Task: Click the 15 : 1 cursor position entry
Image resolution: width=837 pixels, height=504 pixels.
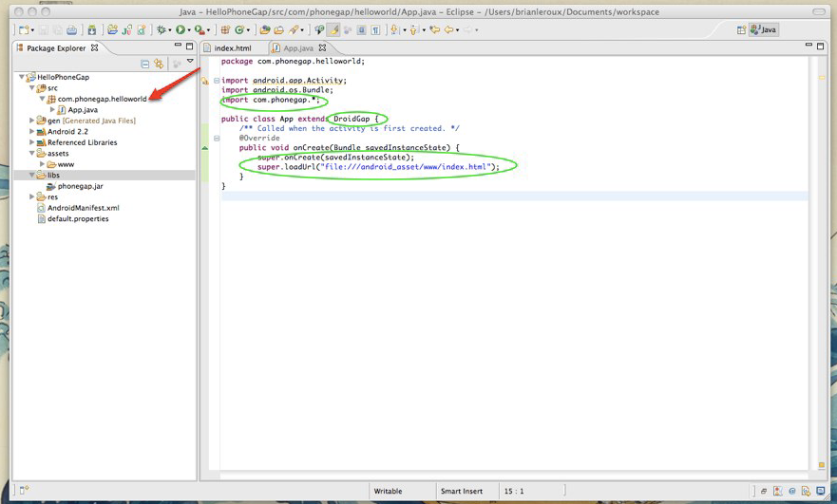Action: coord(514,492)
